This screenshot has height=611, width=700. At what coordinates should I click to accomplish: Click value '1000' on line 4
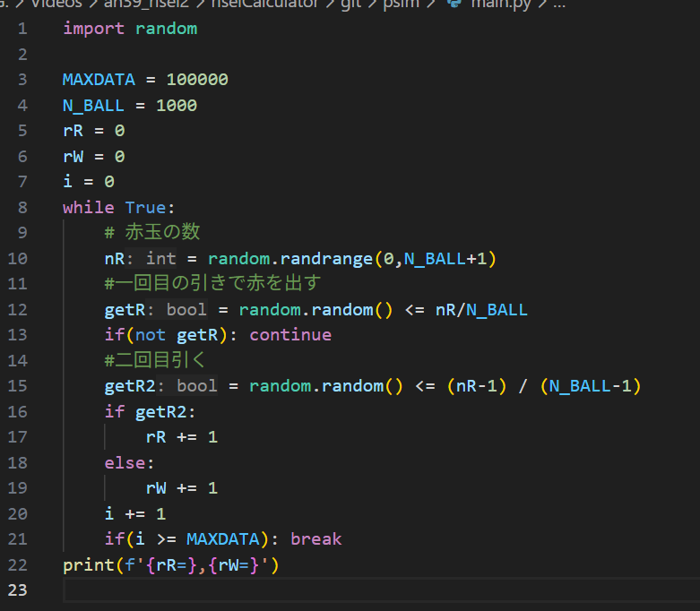point(177,106)
